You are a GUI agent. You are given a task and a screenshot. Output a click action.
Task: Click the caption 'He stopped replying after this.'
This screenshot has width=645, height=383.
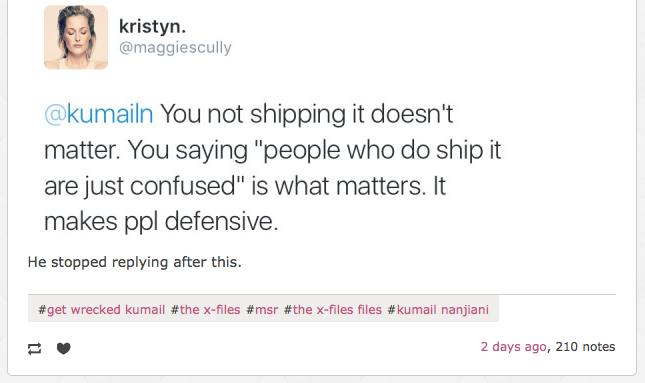tap(135, 262)
